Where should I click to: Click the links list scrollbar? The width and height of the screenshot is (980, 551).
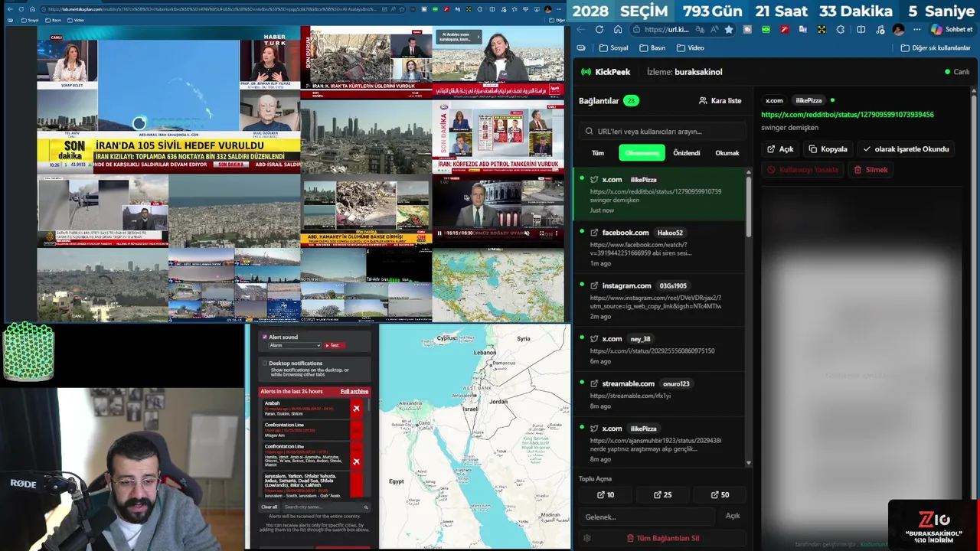749,208
